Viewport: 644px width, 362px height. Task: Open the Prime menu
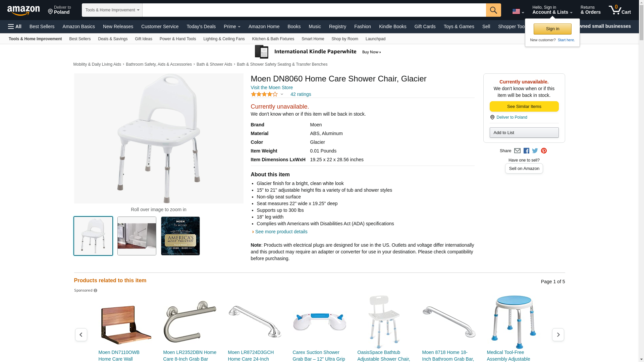[232, 26]
